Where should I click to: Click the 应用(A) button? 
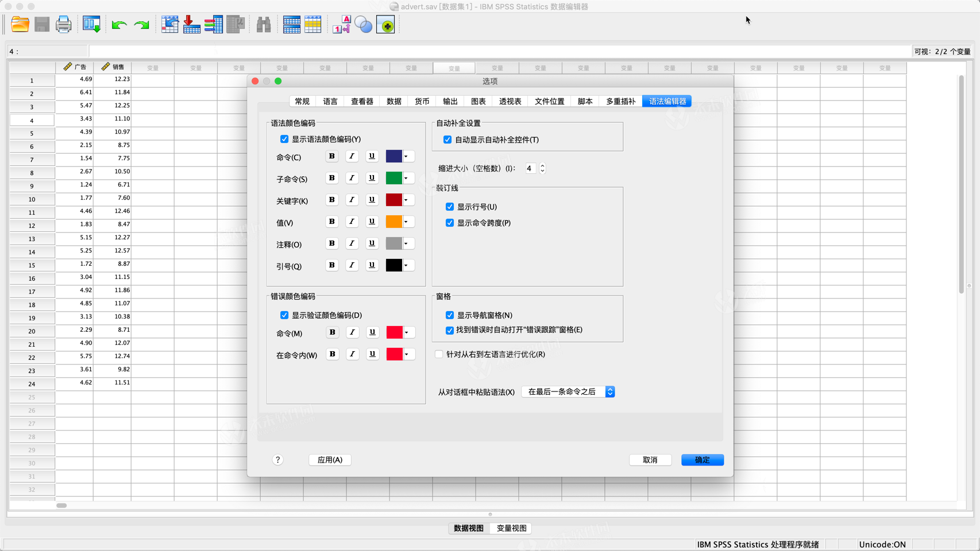330,460
